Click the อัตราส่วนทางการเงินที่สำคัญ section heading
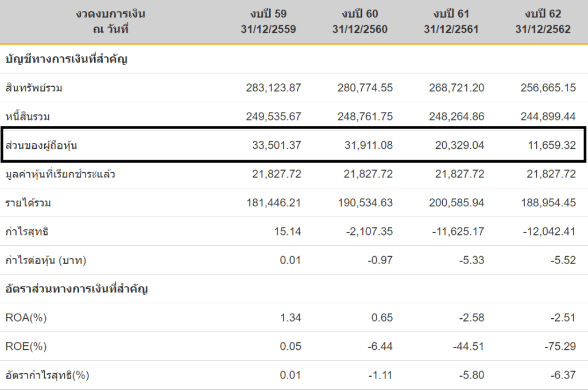 pyautogui.click(x=77, y=289)
